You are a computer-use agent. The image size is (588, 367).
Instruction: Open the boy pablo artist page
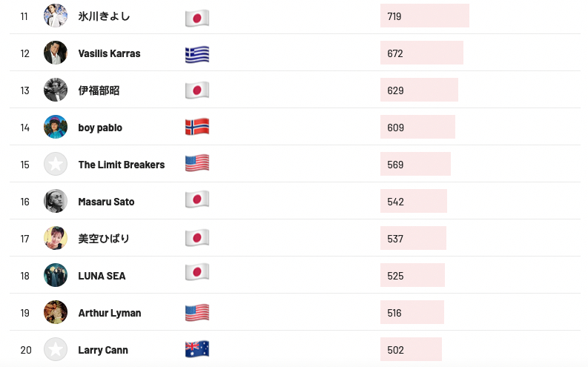(x=100, y=128)
